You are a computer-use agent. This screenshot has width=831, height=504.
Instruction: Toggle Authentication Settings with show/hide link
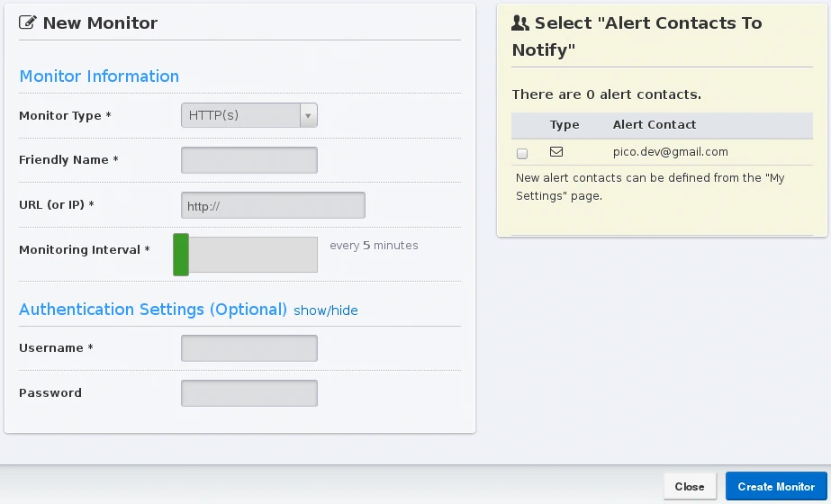coord(326,310)
